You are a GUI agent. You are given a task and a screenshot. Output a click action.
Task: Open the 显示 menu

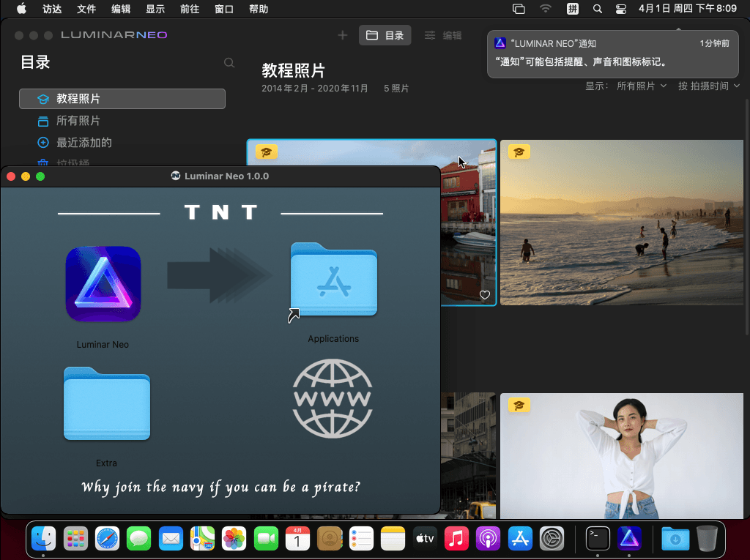tap(155, 9)
